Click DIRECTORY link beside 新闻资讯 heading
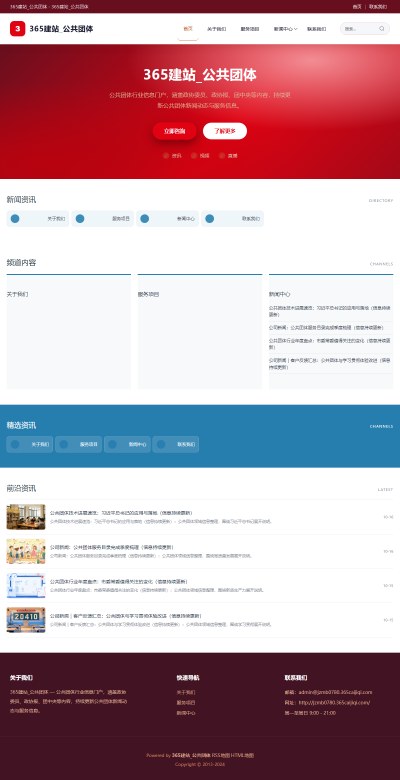Screen dimensions: 400x780 click(381, 200)
